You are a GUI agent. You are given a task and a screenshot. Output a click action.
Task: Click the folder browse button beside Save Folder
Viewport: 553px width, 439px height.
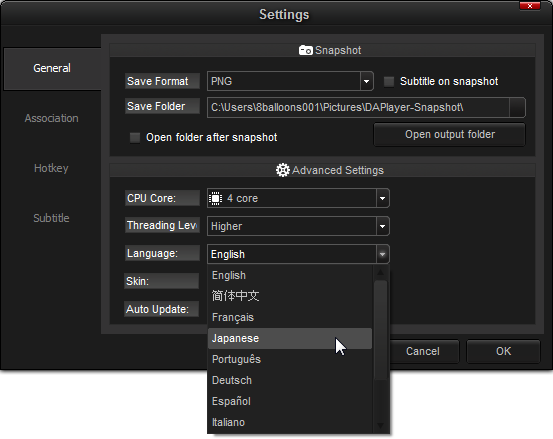pyautogui.click(x=517, y=107)
